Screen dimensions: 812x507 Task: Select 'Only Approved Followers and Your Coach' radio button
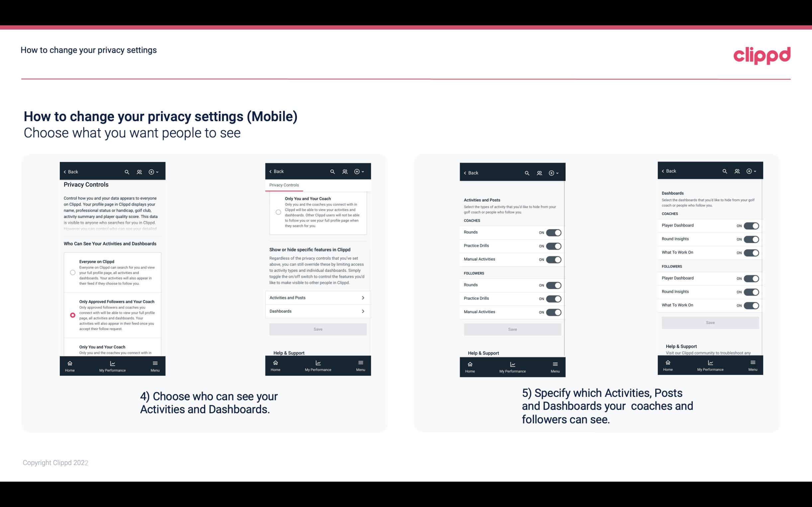click(x=72, y=315)
